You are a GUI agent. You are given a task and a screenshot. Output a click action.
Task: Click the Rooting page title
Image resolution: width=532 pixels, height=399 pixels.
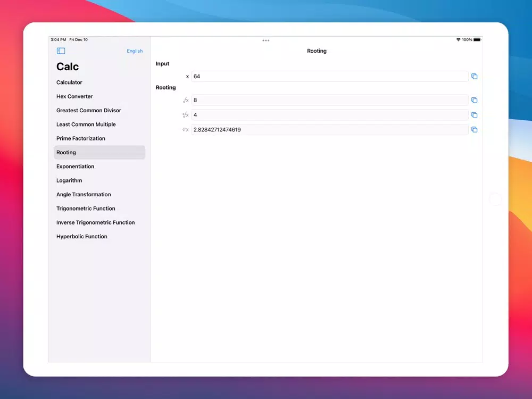click(317, 51)
